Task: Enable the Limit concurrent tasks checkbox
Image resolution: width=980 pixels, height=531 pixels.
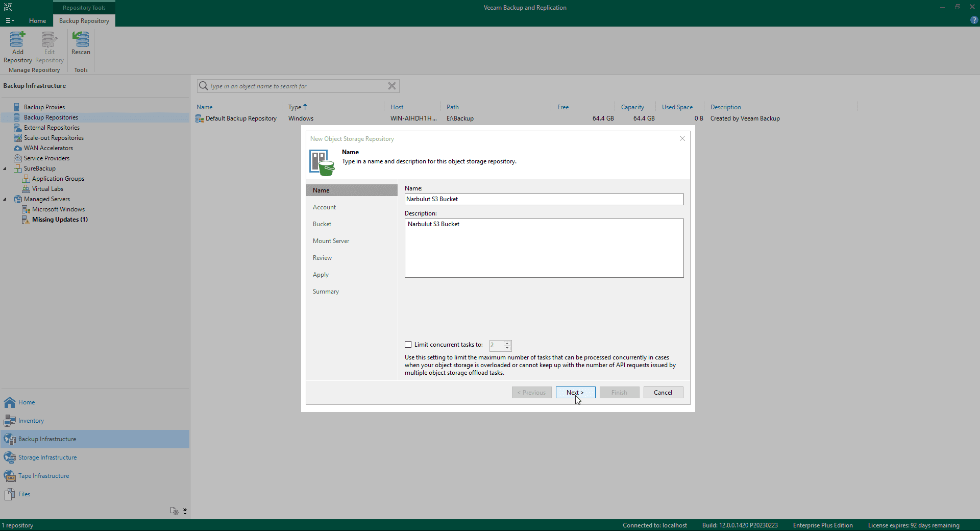Action: point(408,345)
